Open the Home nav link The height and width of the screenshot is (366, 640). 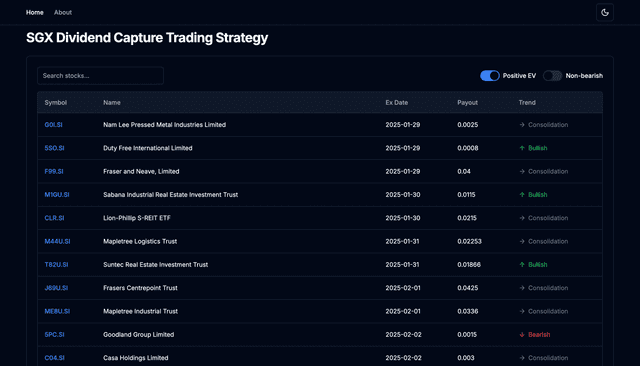(35, 13)
